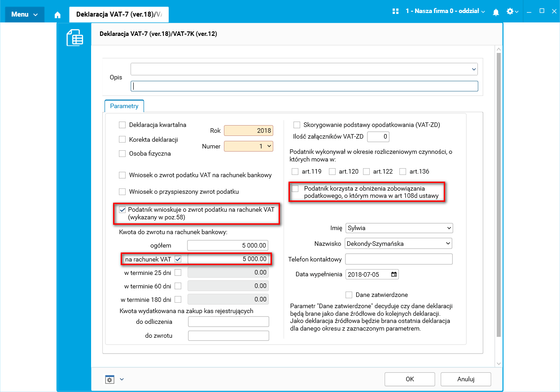Click the Anuluj button

(466, 379)
